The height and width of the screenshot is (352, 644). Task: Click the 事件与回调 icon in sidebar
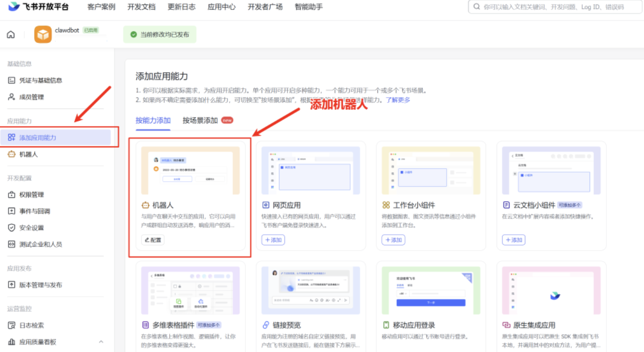point(11,211)
